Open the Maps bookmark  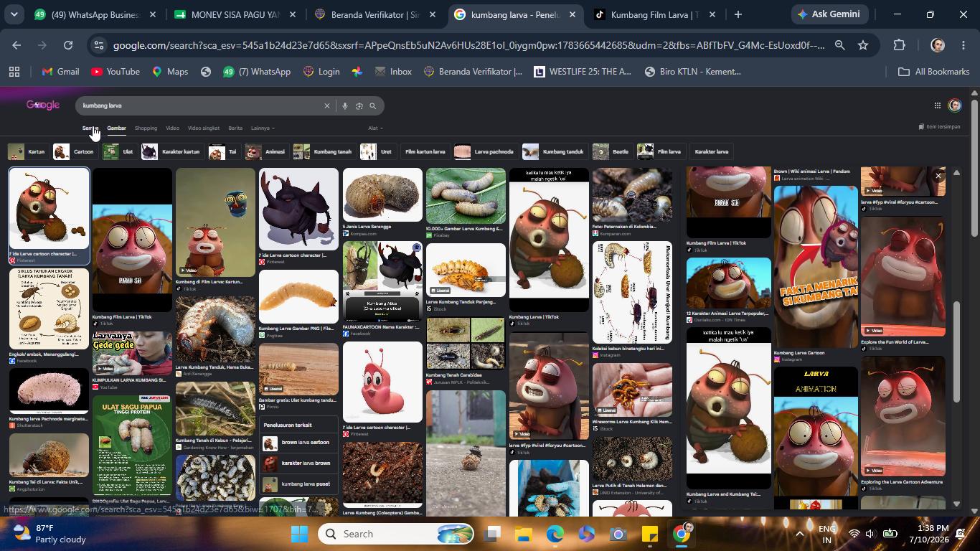170,72
